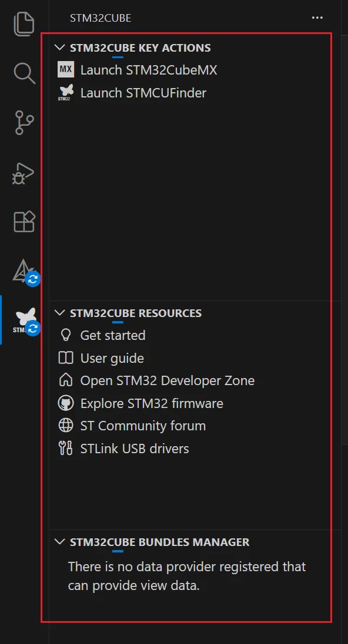The height and width of the screenshot is (644, 348).
Task: Collapse the STM32Cube Resources section
Action: tap(59, 313)
